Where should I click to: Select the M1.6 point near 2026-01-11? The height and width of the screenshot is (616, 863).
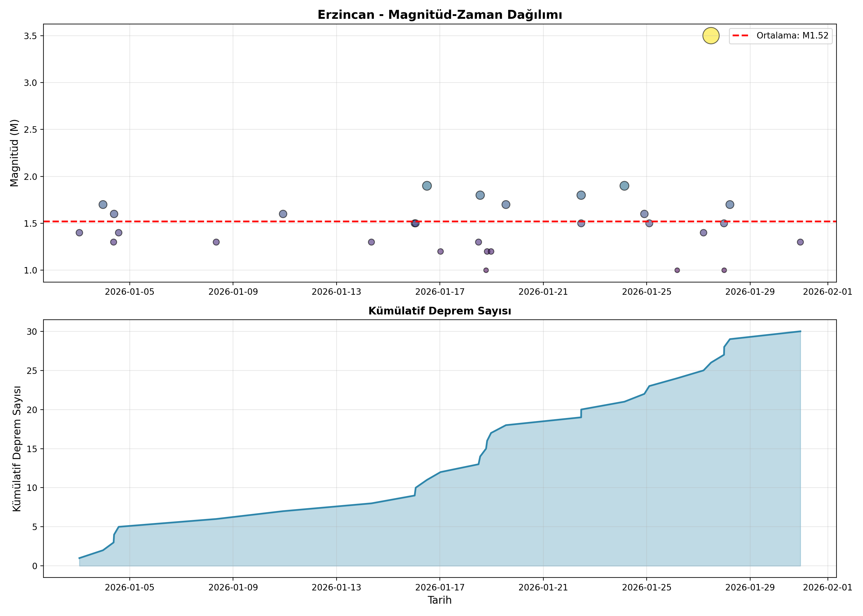coord(283,214)
